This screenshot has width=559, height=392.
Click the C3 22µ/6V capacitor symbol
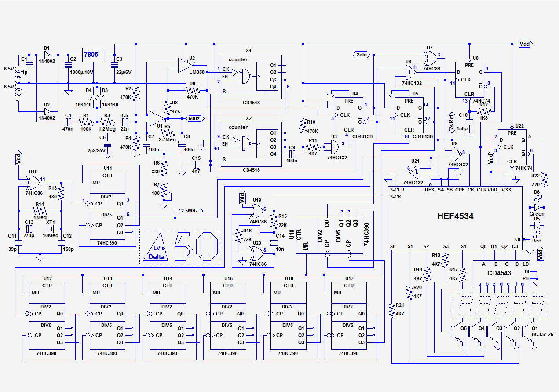[115, 65]
